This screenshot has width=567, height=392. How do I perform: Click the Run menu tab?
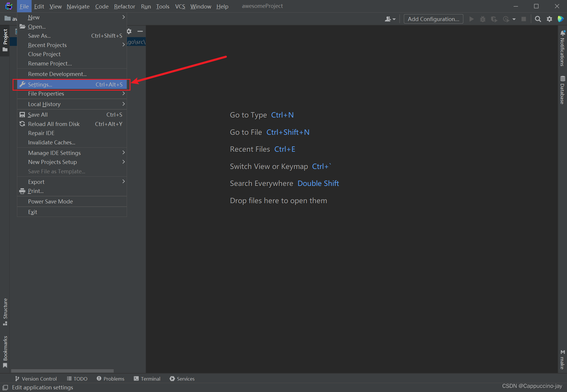coord(146,6)
